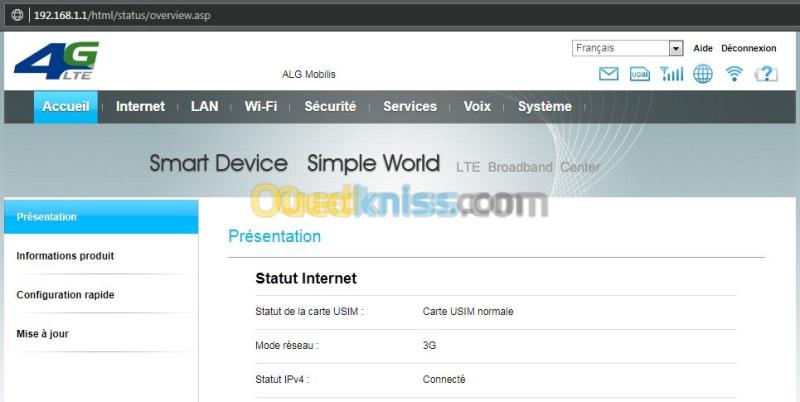Select Informations produit in sidebar
800x402 pixels.
[65, 256]
